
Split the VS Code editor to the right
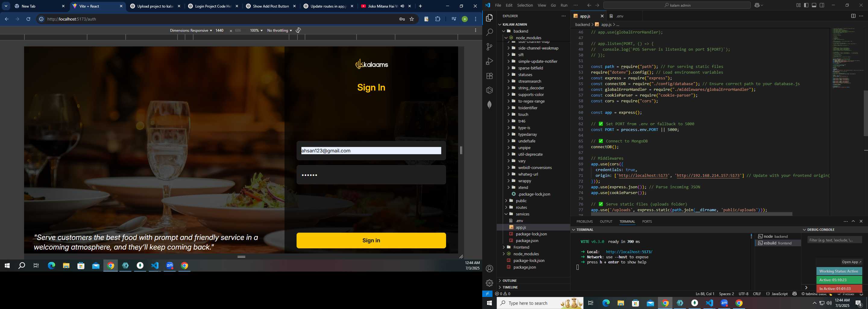(x=853, y=16)
